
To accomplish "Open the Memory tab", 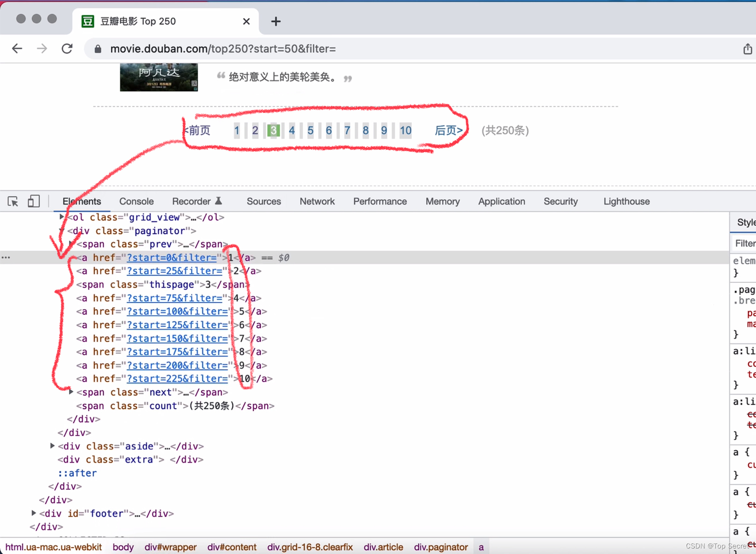I will [443, 201].
